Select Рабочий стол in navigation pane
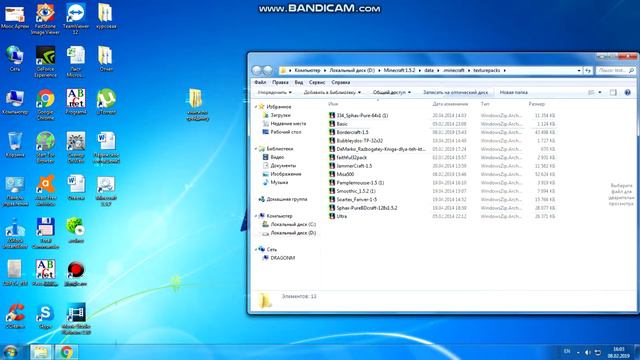 click(x=282, y=132)
